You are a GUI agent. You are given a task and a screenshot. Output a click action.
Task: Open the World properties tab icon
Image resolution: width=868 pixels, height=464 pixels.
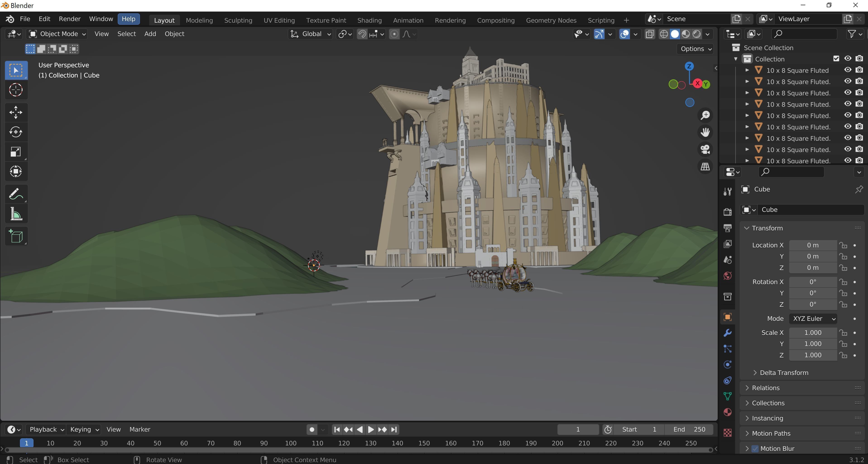(727, 276)
